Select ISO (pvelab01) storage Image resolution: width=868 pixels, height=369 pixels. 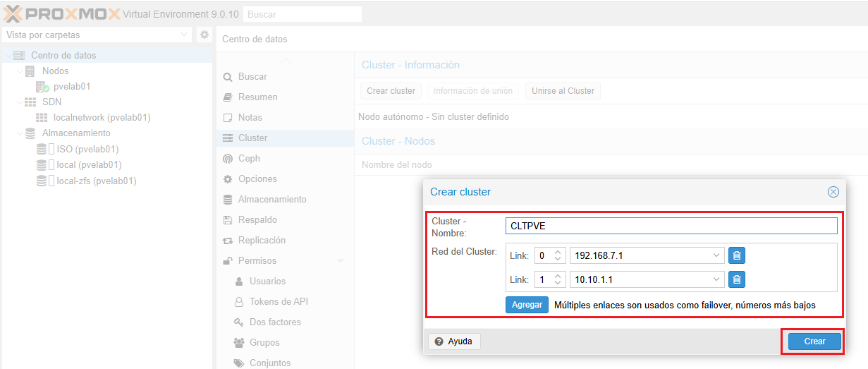87,149
